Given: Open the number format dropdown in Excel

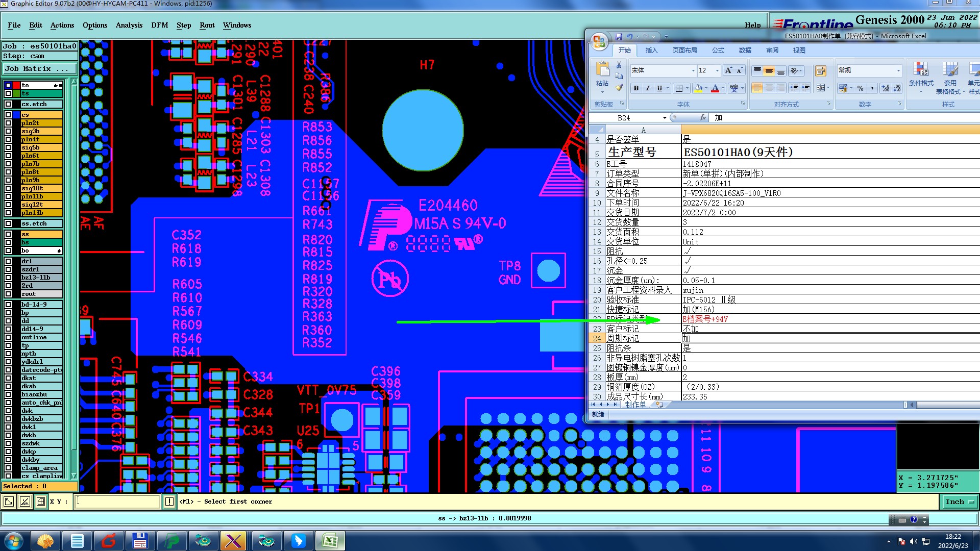Looking at the screenshot, I should (898, 70).
